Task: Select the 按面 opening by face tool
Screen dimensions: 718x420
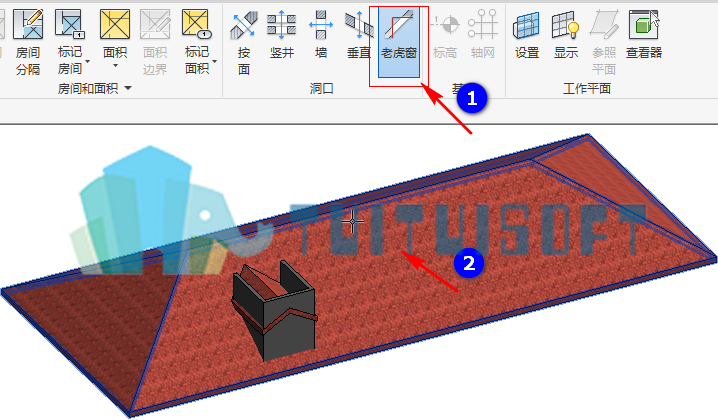Action: coord(244,43)
